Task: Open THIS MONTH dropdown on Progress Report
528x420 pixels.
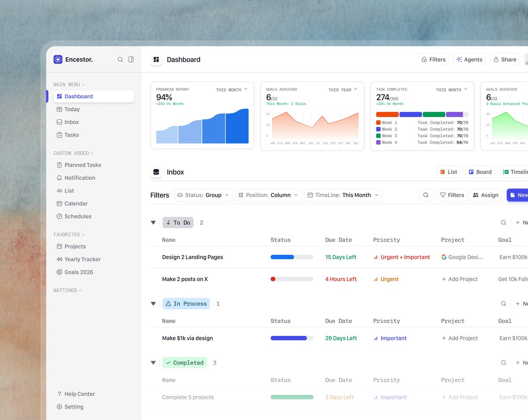Action: (231, 89)
